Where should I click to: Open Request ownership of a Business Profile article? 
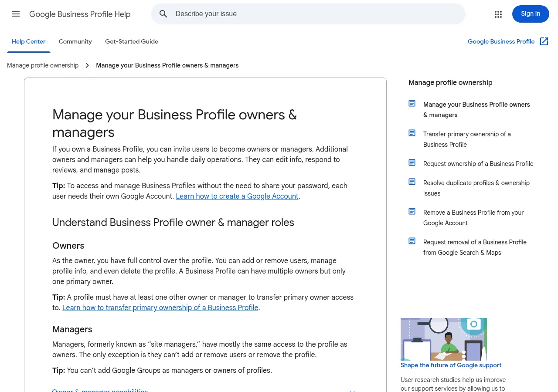pos(478,164)
